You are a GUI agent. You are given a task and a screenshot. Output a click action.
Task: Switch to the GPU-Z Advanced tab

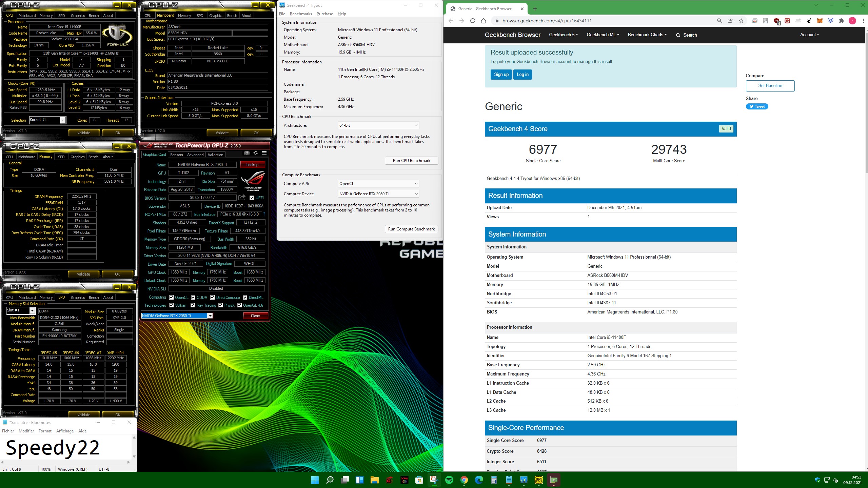195,155
